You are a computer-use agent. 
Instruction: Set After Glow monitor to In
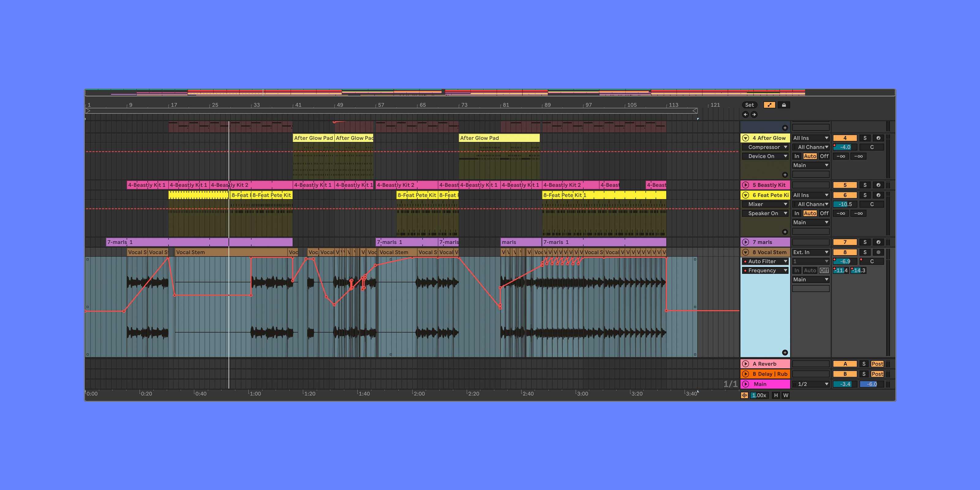point(797,156)
